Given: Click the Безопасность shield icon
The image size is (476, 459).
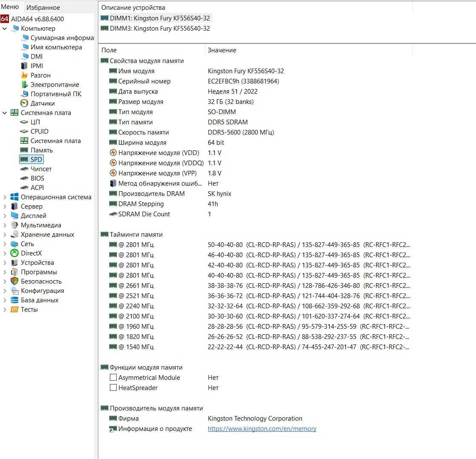Looking at the screenshot, I should (14, 281).
